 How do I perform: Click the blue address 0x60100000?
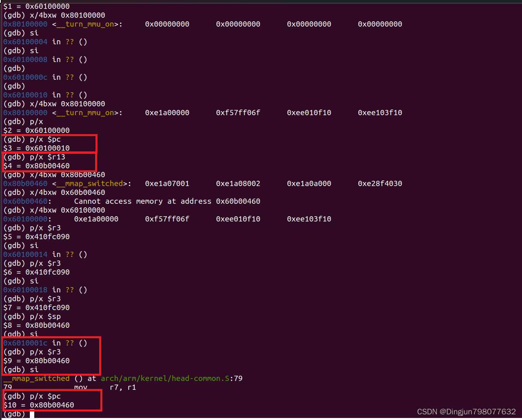[25, 219]
